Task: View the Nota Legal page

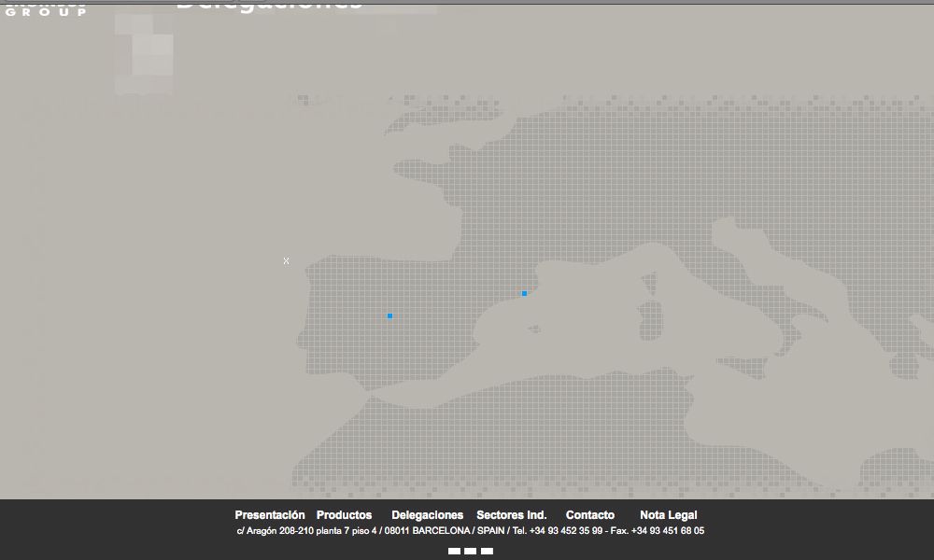Action: (x=669, y=515)
